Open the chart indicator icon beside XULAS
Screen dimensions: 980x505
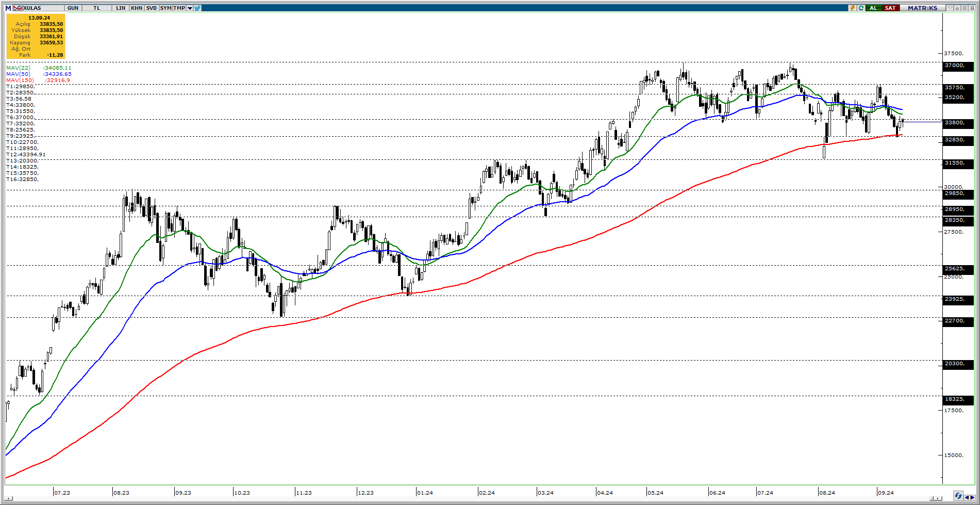(x=18, y=8)
